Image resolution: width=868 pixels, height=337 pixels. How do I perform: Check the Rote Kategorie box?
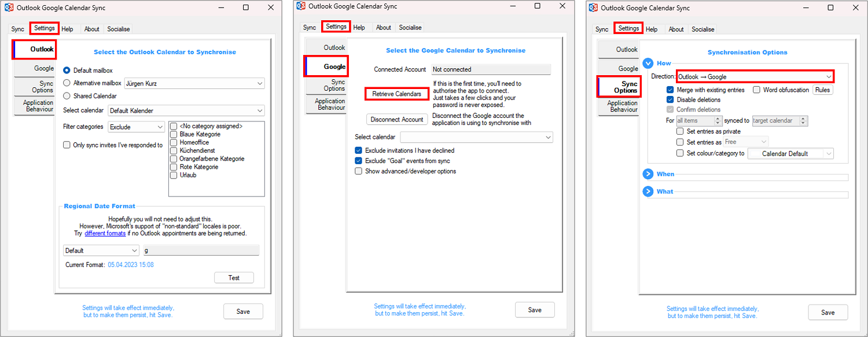[x=174, y=167]
